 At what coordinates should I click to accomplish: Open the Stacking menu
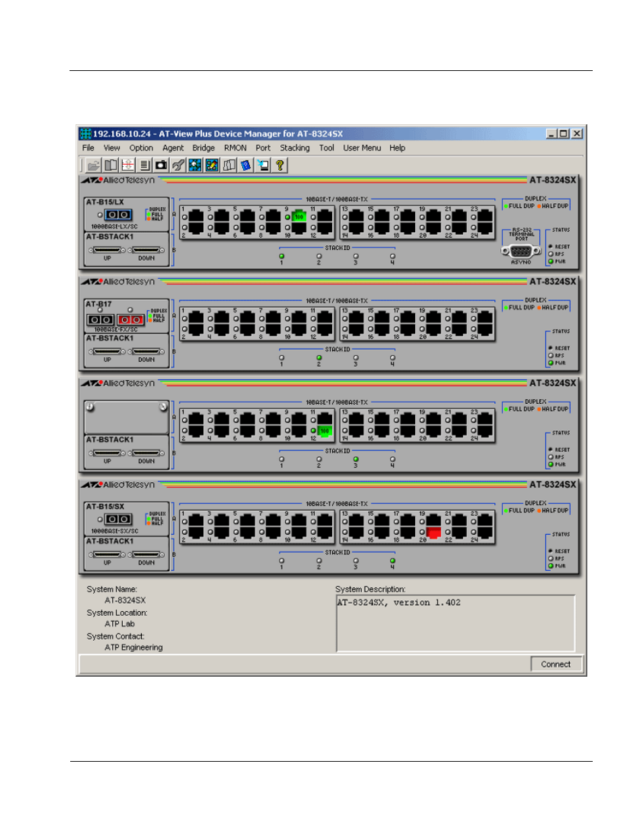(295, 148)
